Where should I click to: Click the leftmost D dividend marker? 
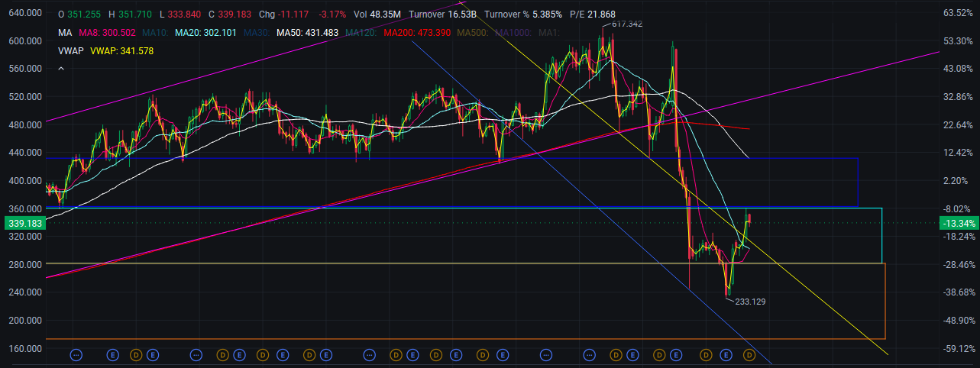coord(136,355)
